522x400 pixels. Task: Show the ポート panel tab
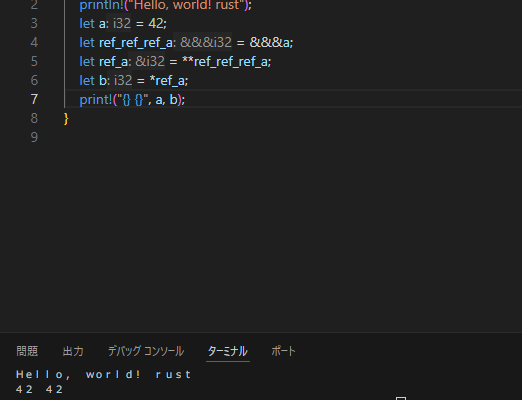(283, 351)
